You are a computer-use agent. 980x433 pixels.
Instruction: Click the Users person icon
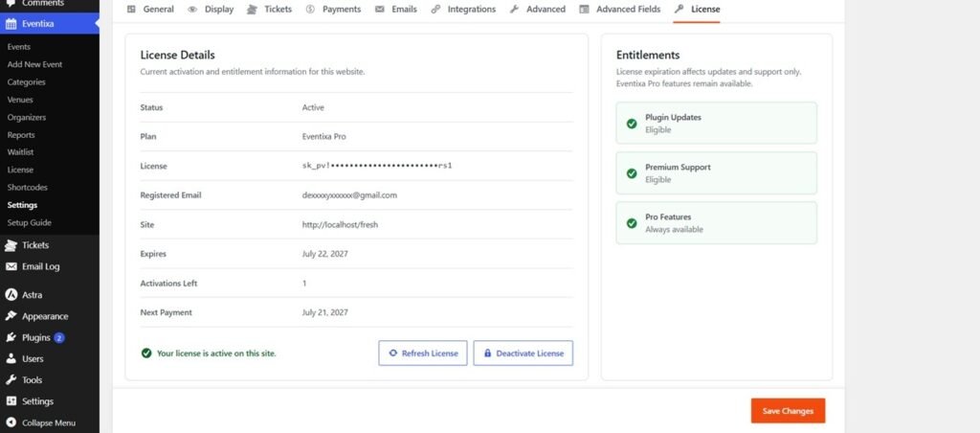click(11, 358)
